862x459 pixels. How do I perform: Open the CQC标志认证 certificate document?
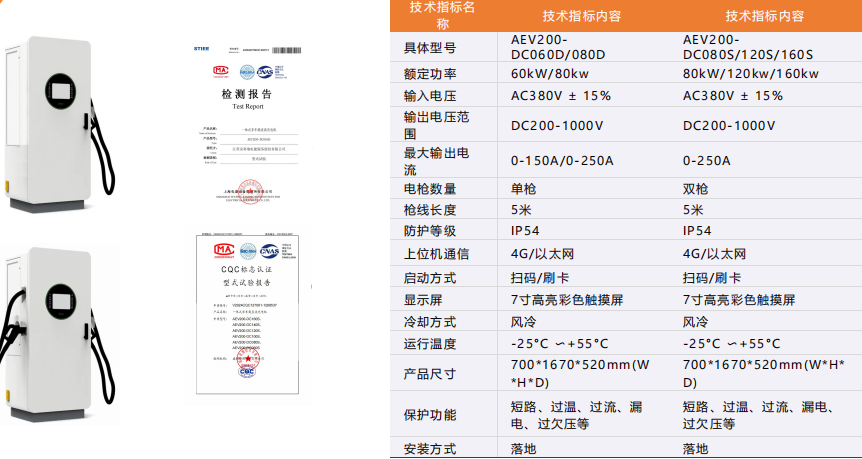(246, 320)
